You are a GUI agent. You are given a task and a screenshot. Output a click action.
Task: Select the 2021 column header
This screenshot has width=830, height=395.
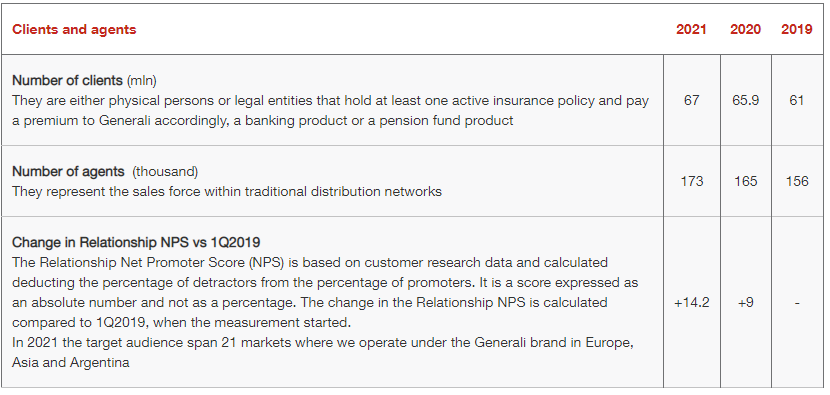(691, 30)
